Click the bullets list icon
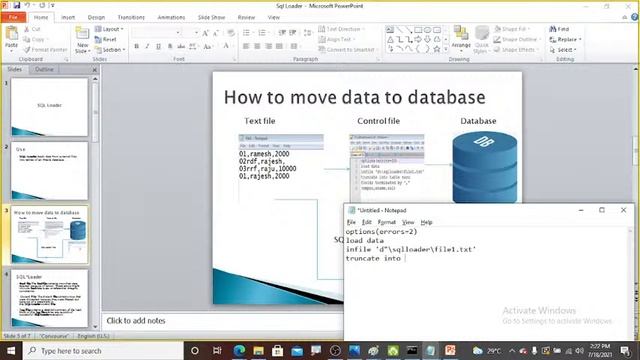The image size is (640, 360). pos(246,33)
